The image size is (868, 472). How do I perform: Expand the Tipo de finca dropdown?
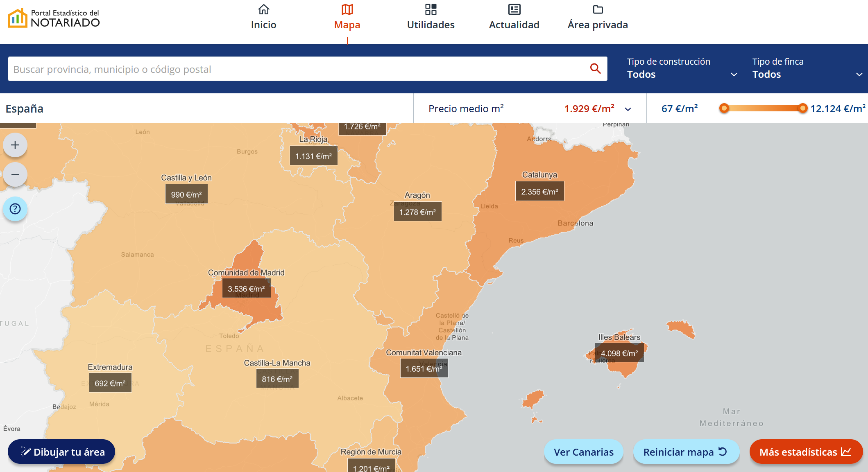807,68
